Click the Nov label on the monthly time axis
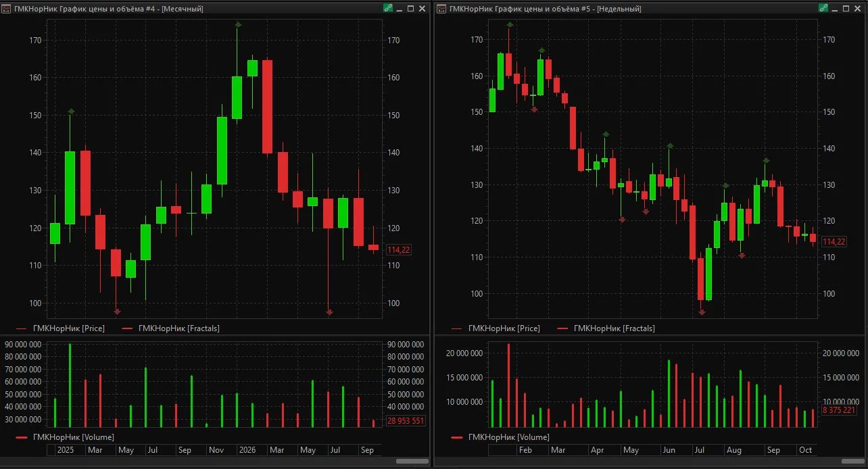 point(216,450)
